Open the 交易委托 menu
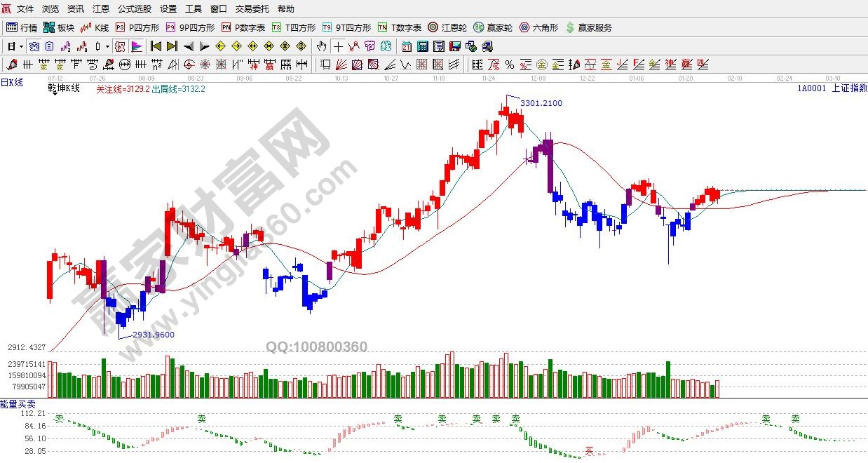 pyautogui.click(x=252, y=9)
